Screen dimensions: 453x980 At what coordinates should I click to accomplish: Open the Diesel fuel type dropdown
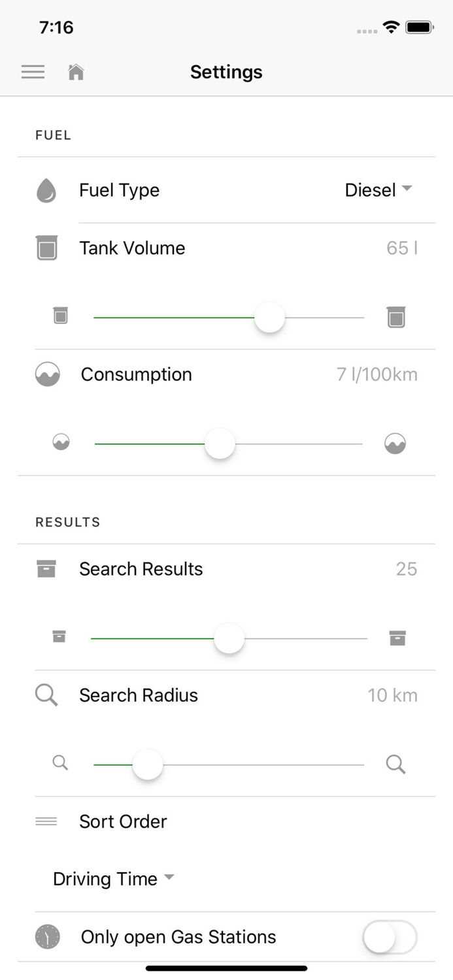378,190
